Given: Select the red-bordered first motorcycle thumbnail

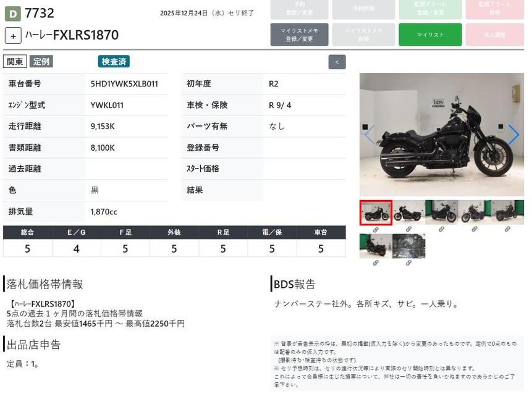Looking at the screenshot, I should (376, 212).
